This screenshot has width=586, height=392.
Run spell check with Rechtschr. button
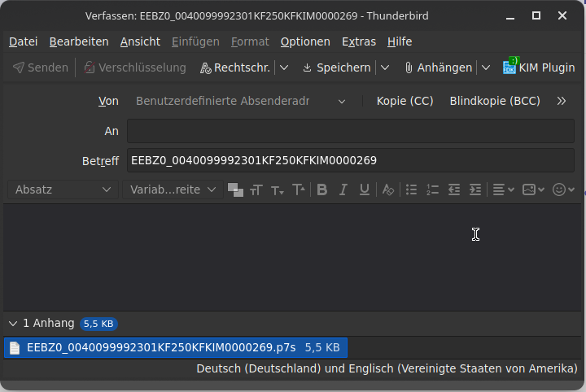coord(235,68)
